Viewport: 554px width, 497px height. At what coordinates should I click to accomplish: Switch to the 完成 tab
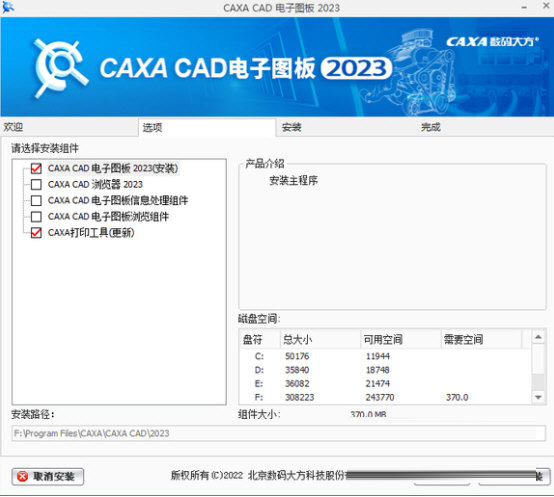click(x=485, y=127)
